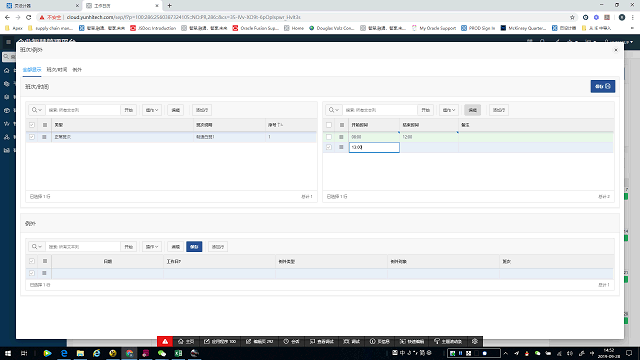The image size is (640, 360).
Task: Open row actions menu for sequence 1 shift row
Action: pyautogui.click(x=44, y=137)
